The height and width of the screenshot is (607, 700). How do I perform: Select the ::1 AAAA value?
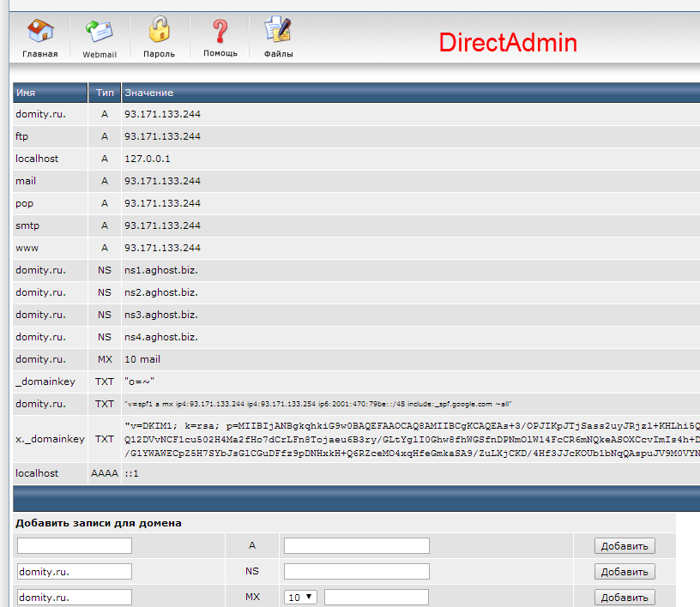point(132,473)
